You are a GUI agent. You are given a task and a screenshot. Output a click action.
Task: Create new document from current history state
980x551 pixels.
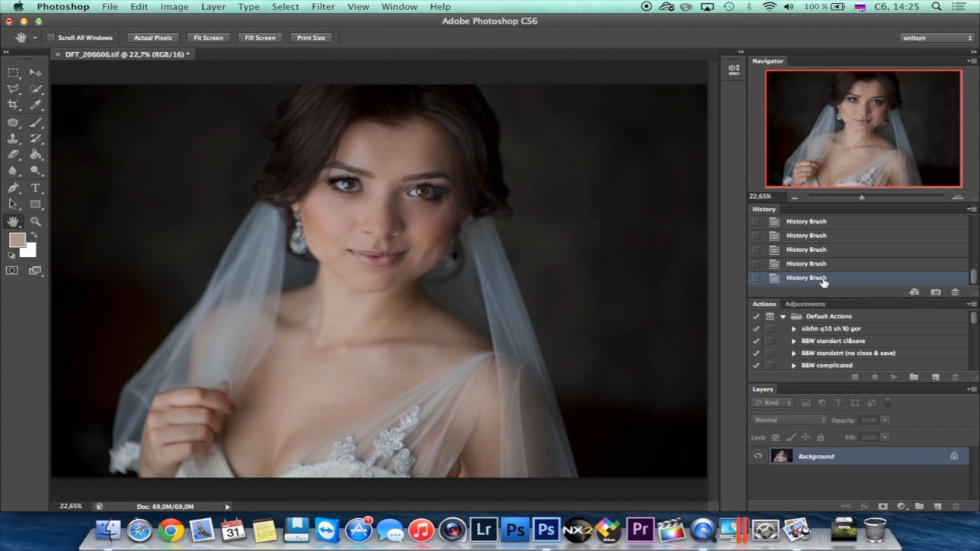pyautogui.click(x=914, y=292)
